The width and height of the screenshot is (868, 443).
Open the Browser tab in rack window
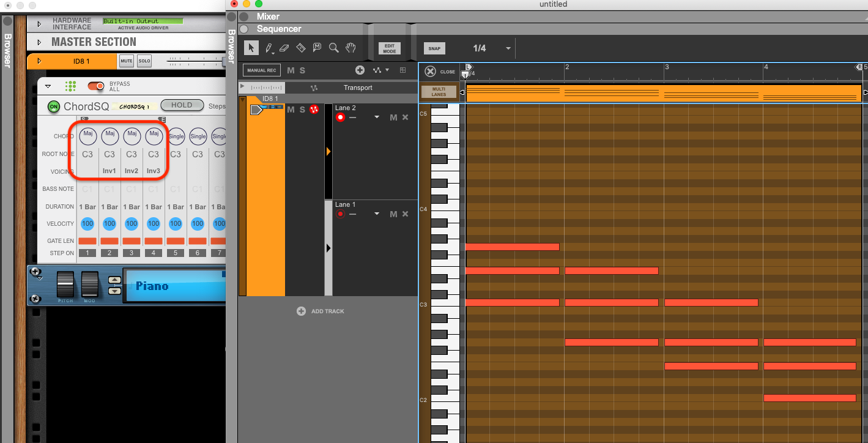(7, 50)
